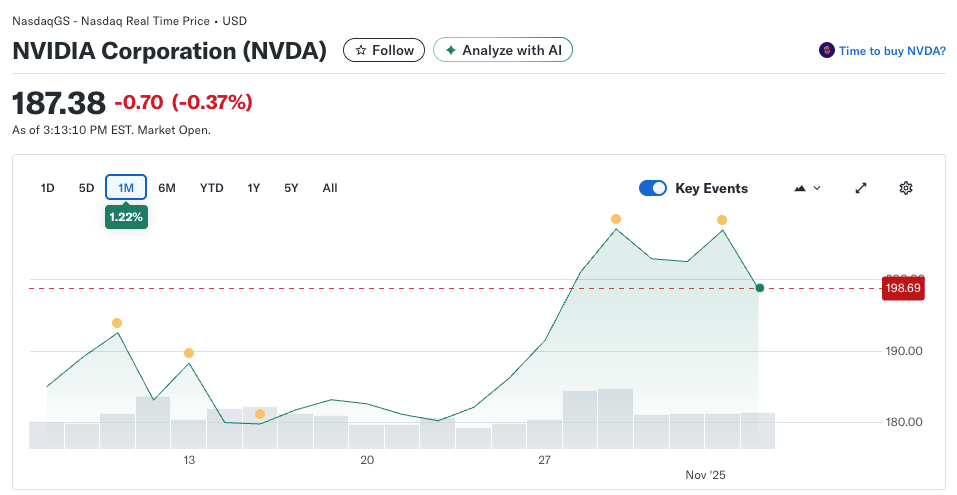
Task: Click purple icon beside Time to buy
Action: 826,50
